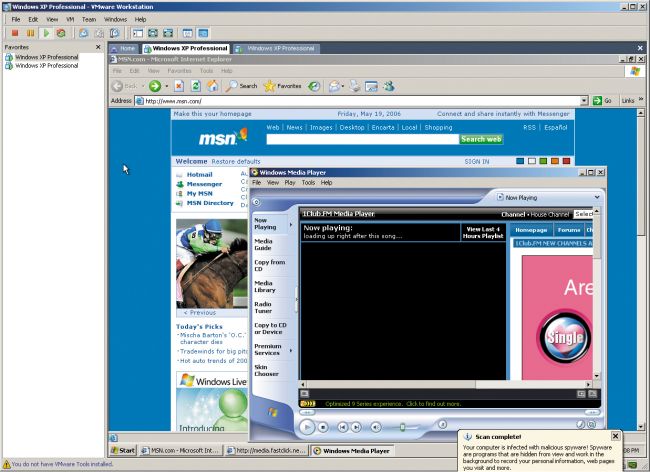Click the VMware red power off button
The image size is (650, 472).
pyautogui.click(x=15, y=33)
